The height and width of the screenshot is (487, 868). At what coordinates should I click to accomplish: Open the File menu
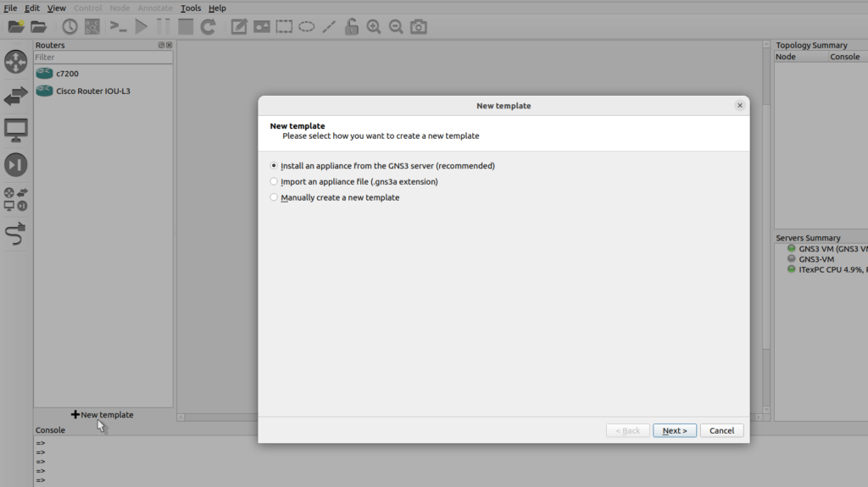[x=10, y=8]
